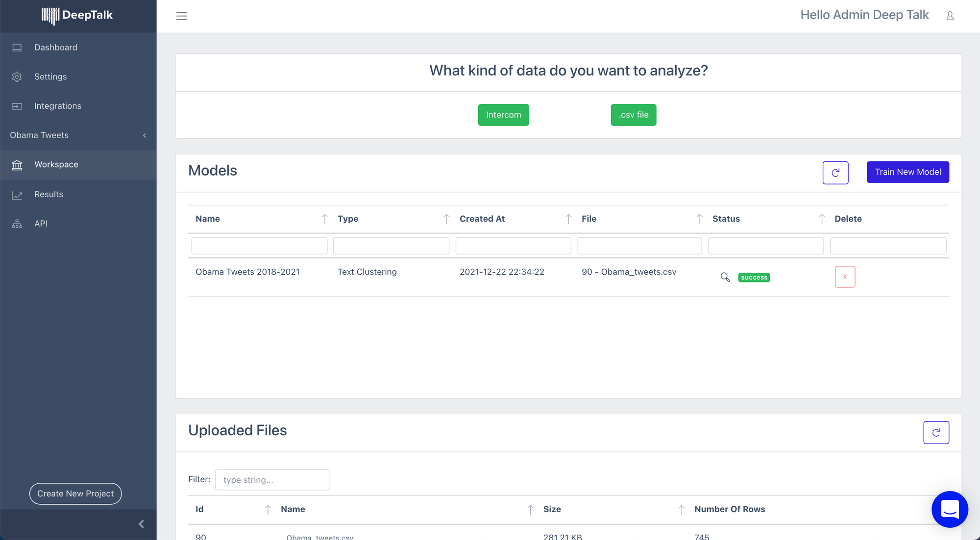Click the Workspace grid icon in sidebar
The image size is (980, 540).
[x=17, y=164]
